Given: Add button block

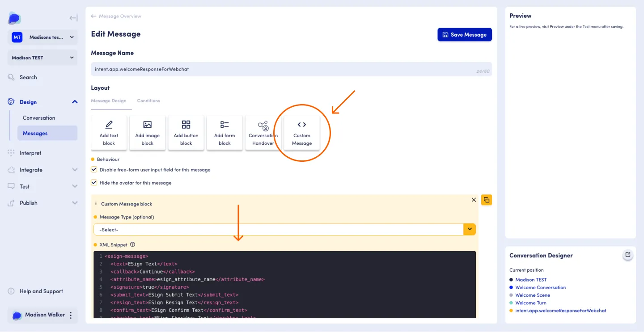Looking at the screenshot, I should (x=186, y=132).
